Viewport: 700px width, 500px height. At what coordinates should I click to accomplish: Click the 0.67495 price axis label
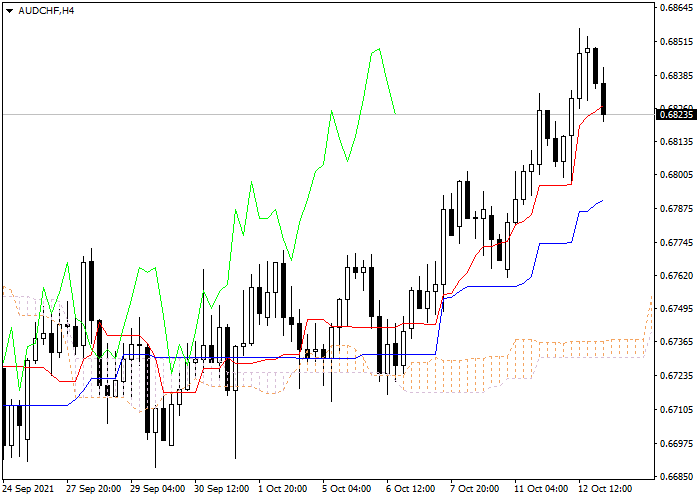(677, 308)
